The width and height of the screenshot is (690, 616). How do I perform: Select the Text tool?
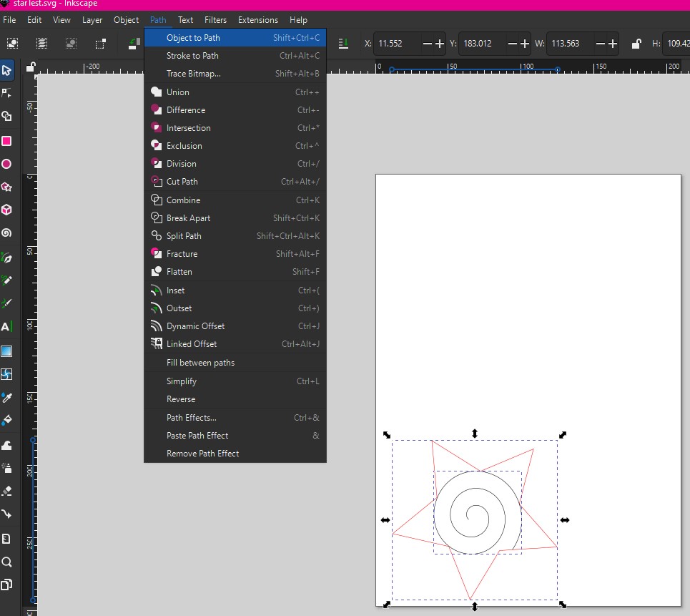[9, 326]
